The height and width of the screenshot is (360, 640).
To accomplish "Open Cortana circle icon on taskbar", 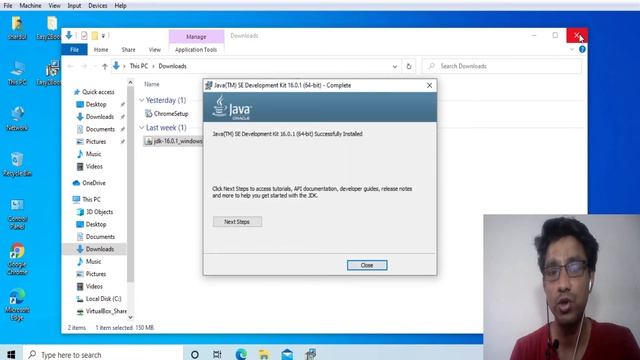I will click(195, 354).
